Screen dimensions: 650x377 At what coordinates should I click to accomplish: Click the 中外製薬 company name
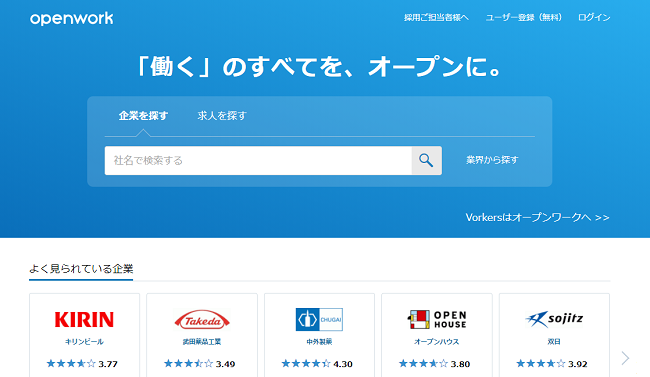(319, 342)
